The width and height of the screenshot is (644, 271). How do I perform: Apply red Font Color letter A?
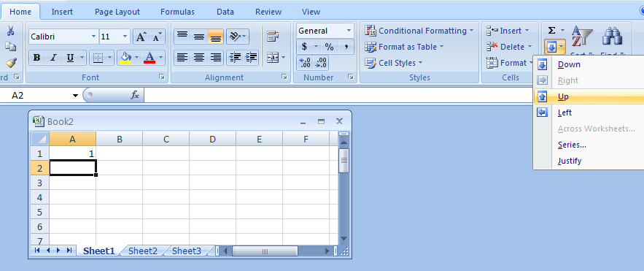(150, 58)
